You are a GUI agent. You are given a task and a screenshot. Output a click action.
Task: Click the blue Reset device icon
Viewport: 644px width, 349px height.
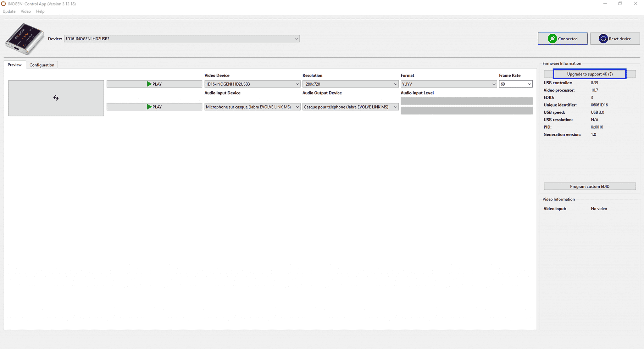(603, 39)
